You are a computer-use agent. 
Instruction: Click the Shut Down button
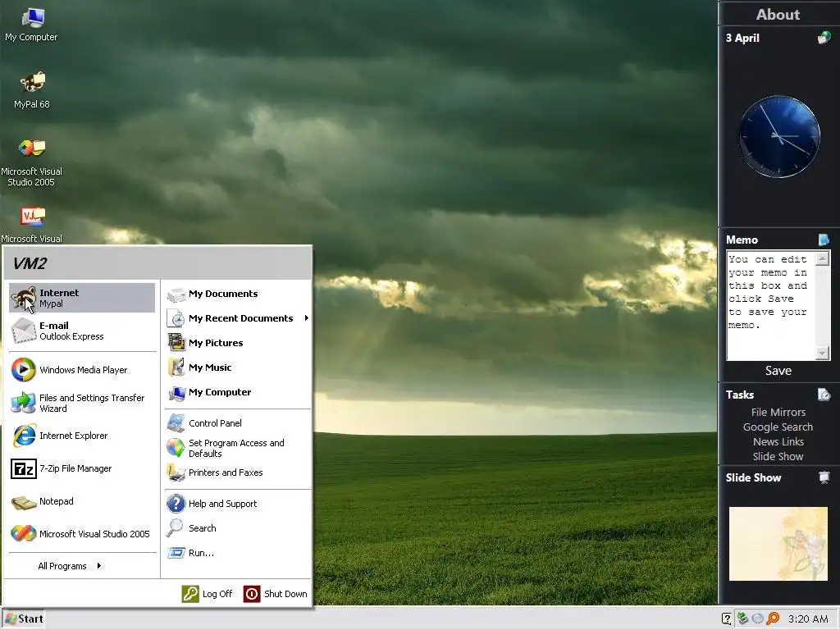pos(276,594)
